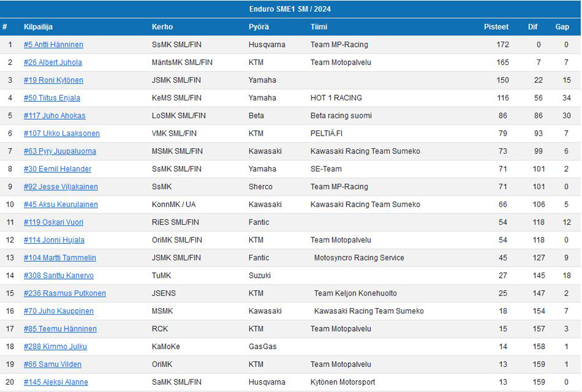
Task: Follow the #145 Aleksi Alanne link
Action: pos(56,382)
